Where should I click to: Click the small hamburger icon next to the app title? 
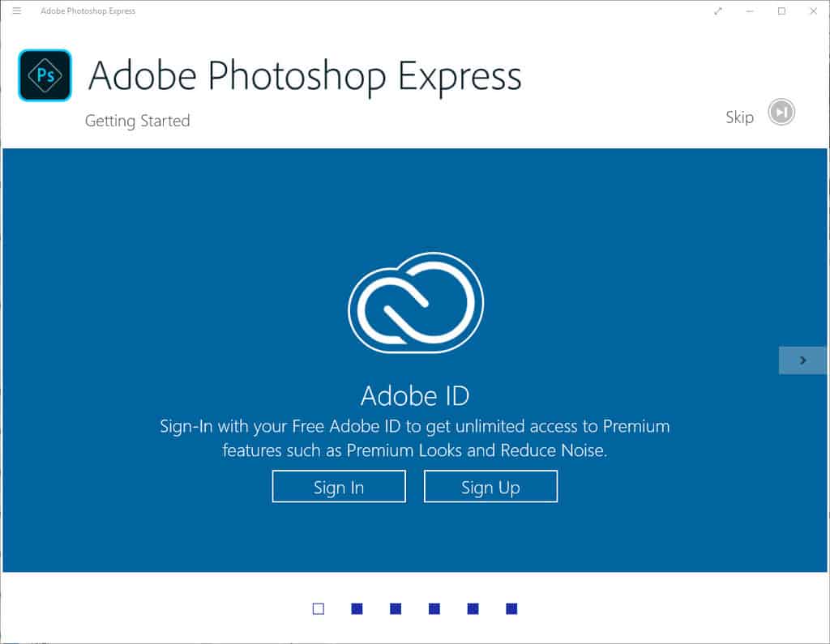point(16,11)
